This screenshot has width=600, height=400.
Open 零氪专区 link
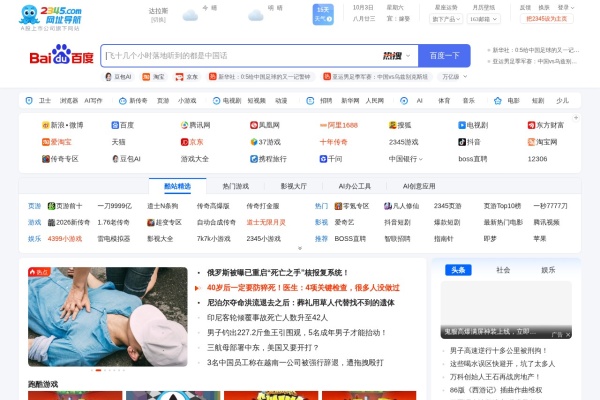352,206
